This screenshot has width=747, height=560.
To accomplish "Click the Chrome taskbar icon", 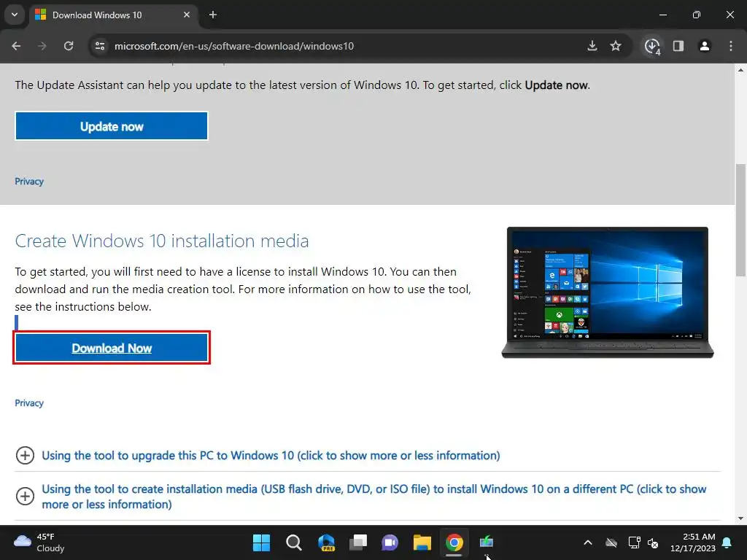I will [454, 542].
